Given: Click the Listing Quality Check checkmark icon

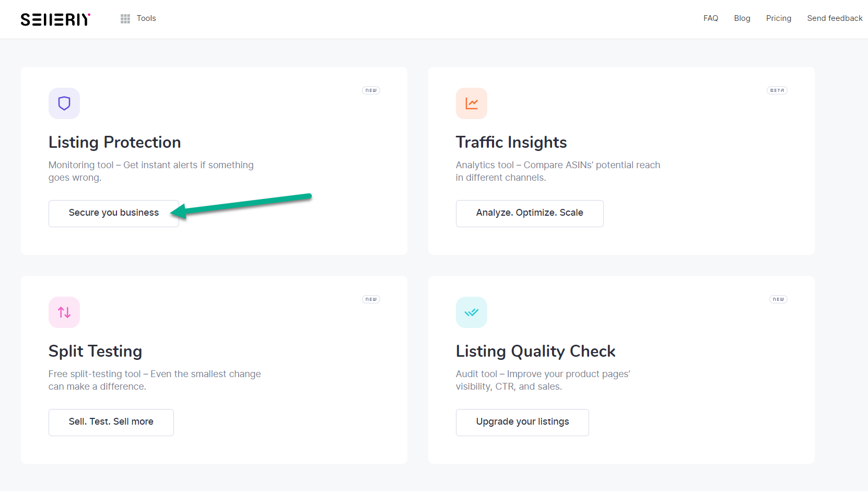Looking at the screenshot, I should point(472,312).
